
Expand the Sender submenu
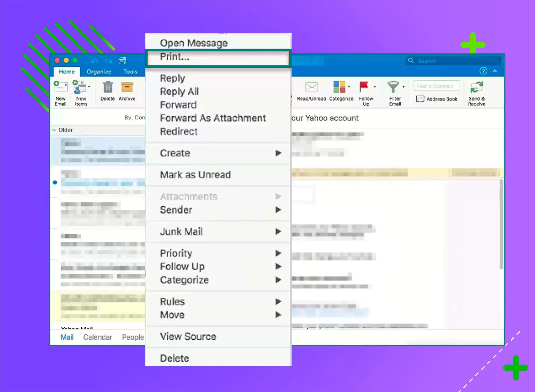click(218, 210)
